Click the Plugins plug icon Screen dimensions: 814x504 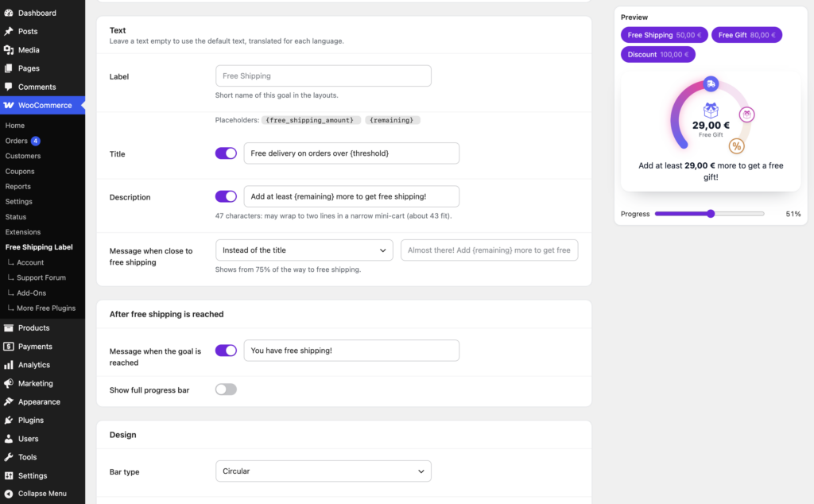pyautogui.click(x=8, y=420)
